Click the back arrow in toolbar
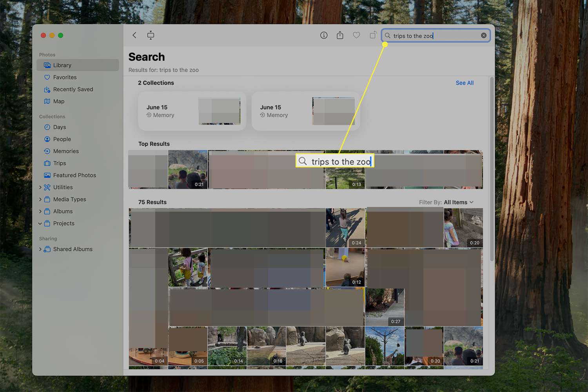The image size is (588, 392). 134,35
